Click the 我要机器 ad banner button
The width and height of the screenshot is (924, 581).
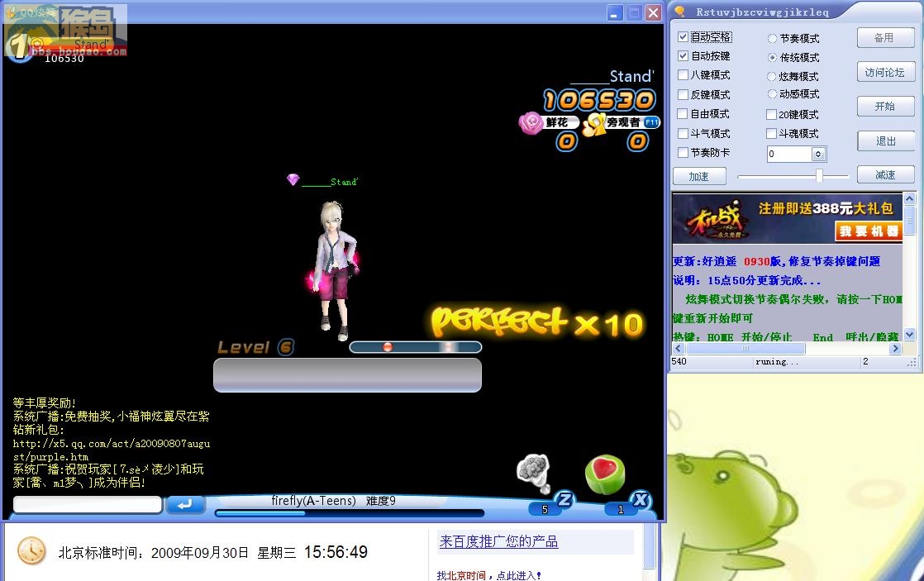point(868,231)
